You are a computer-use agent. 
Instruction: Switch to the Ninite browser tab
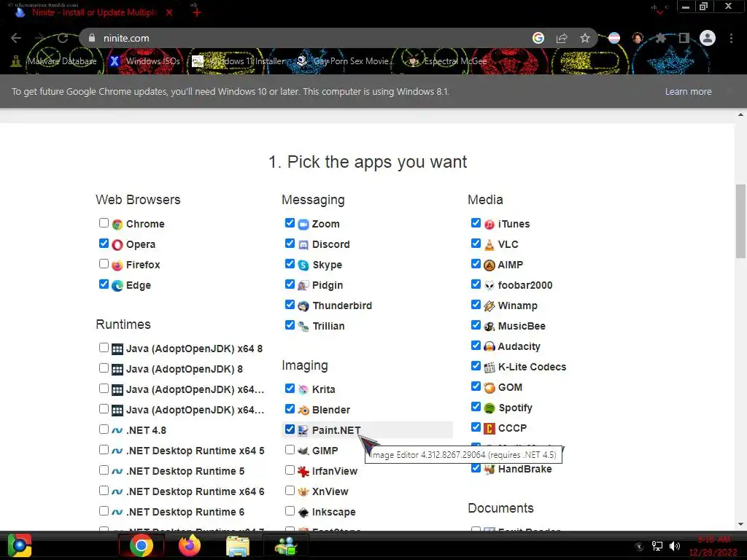pyautogui.click(x=93, y=12)
